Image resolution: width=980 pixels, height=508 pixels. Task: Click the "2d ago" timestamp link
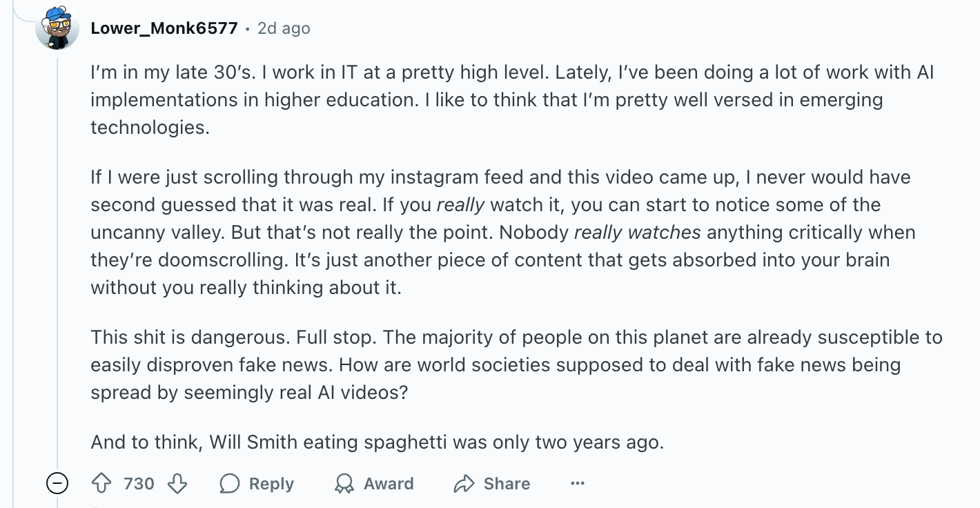point(284,28)
